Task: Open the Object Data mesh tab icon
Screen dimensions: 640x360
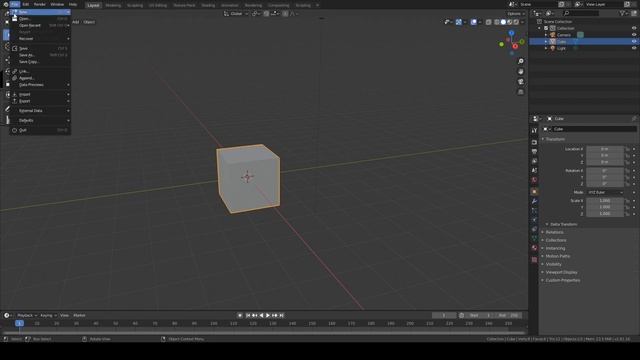Action: tap(534, 239)
